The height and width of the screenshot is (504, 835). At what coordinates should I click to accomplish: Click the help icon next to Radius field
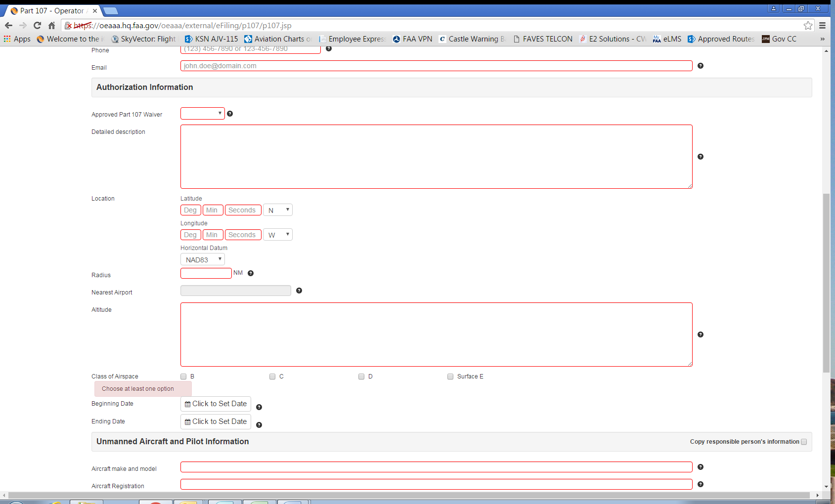tap(251, 273)
